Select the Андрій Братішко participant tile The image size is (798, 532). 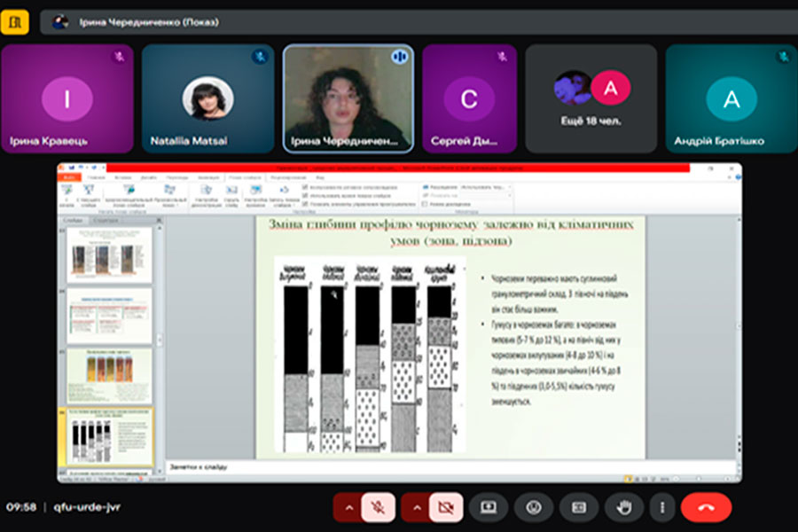pos(731,98)
